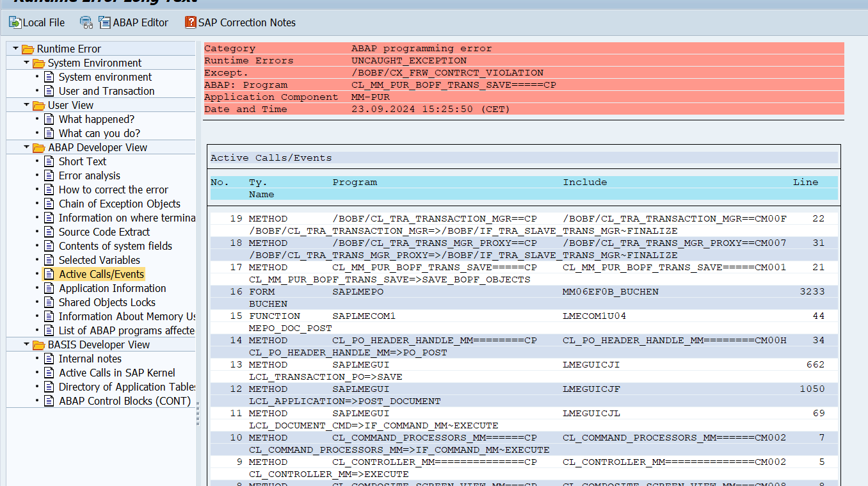The height and width of the screenshot is (486, 868).
Task: View Shared Objects Locks
Action: coord(107,303)
